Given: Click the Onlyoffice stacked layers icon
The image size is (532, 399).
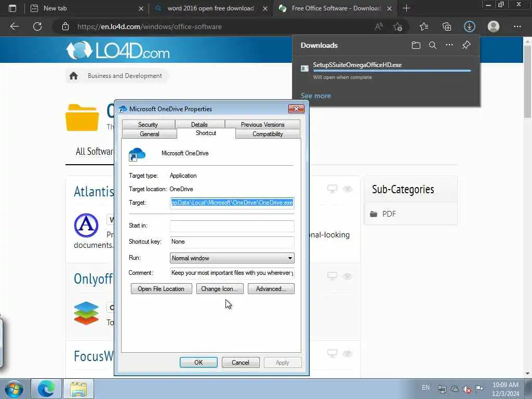Looking at the screenshot, I should [86, 313].
